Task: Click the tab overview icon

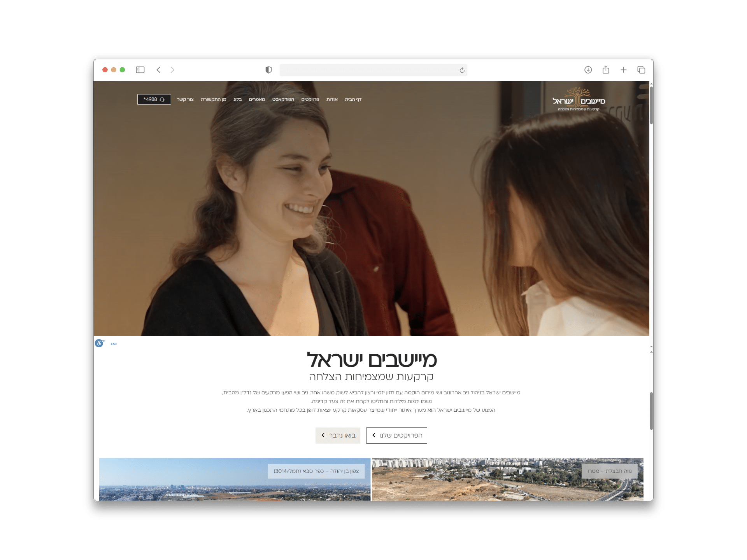Action: 641,70
